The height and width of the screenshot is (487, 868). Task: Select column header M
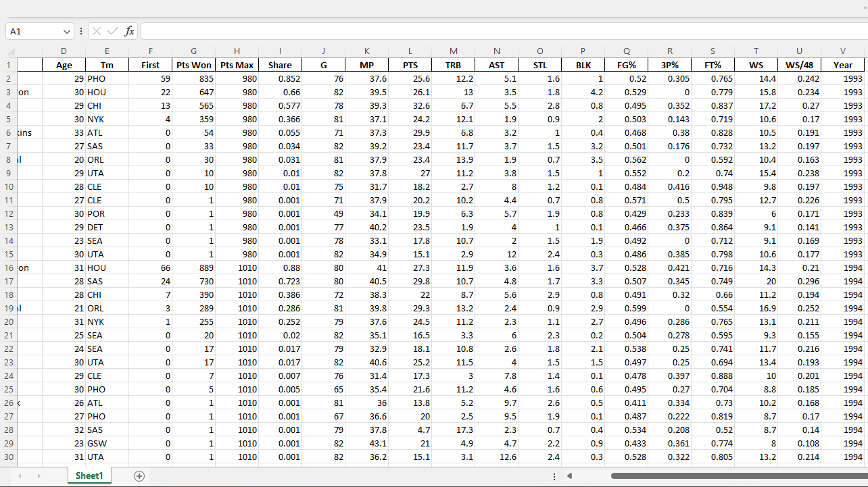pyautogui.click(x=453, y=51)
